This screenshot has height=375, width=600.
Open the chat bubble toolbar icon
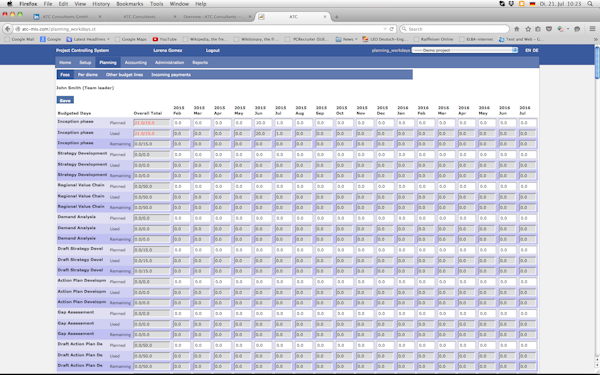pos(577,29)
